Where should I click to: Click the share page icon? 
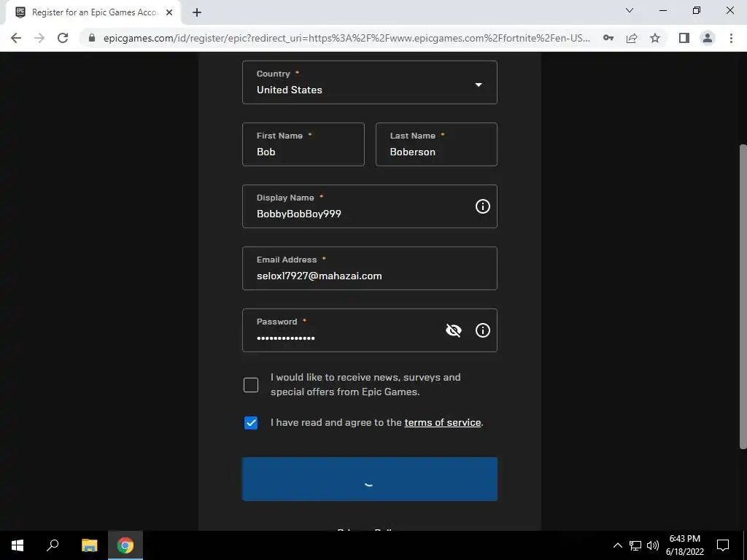[632, 38]
